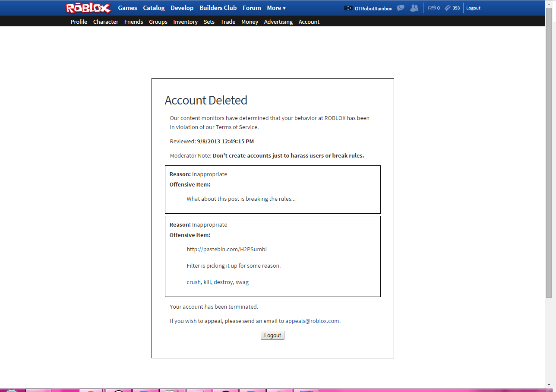
Task: Open the Sets subnav item
Action: (x=209, y=22)
